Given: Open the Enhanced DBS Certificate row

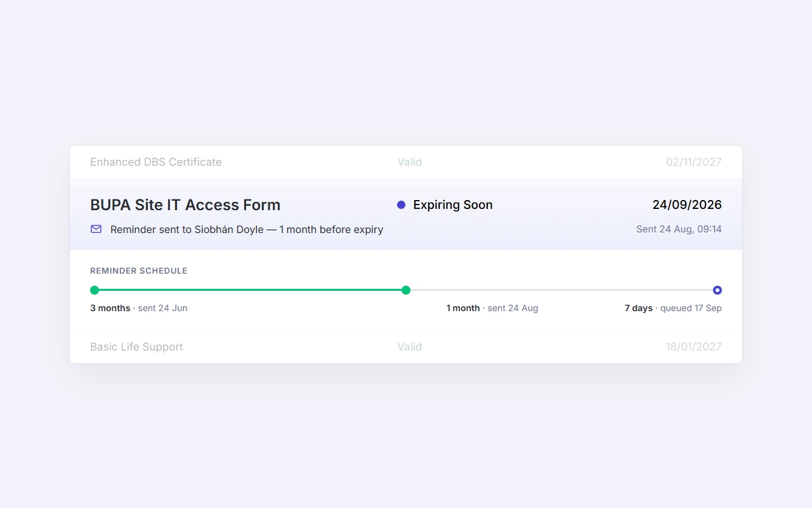Looking at the screenshot, I should (406, 162).
